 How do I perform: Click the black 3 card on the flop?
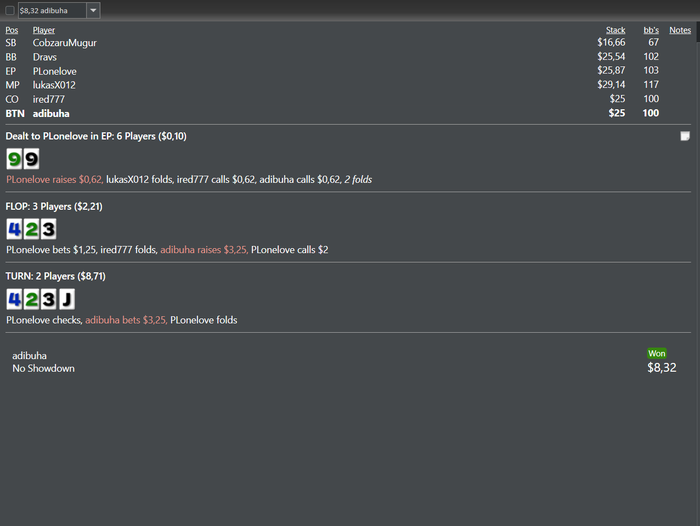(48, 229)
